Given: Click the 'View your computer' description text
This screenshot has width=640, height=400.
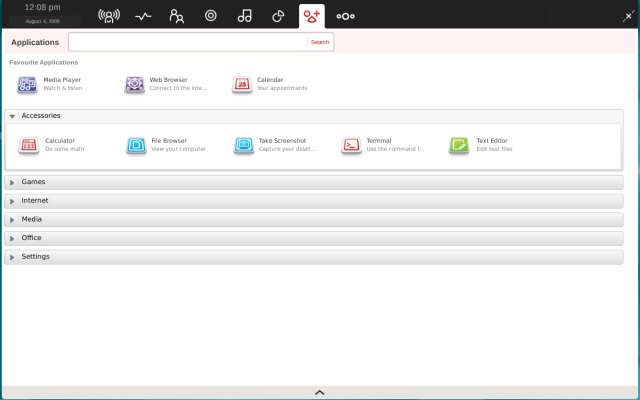Looking at the screenshot, I should pos(178,149).
